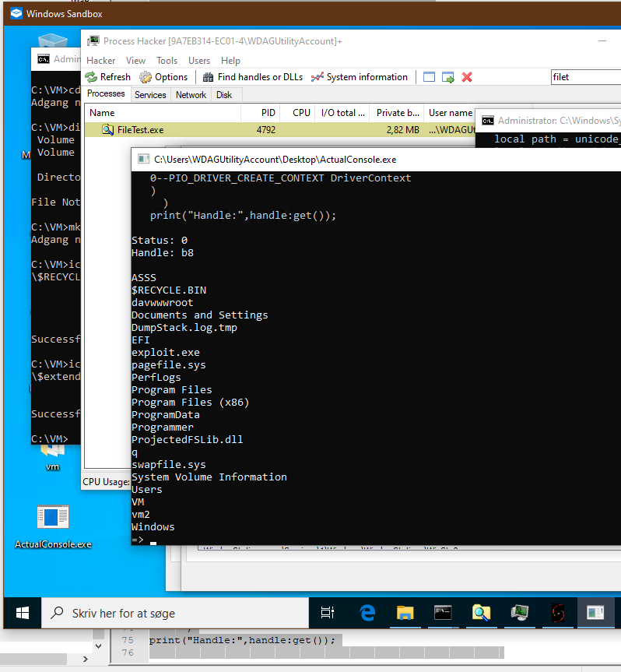
Task: Open Task View on the taskbar
Action: coord(328,614)
